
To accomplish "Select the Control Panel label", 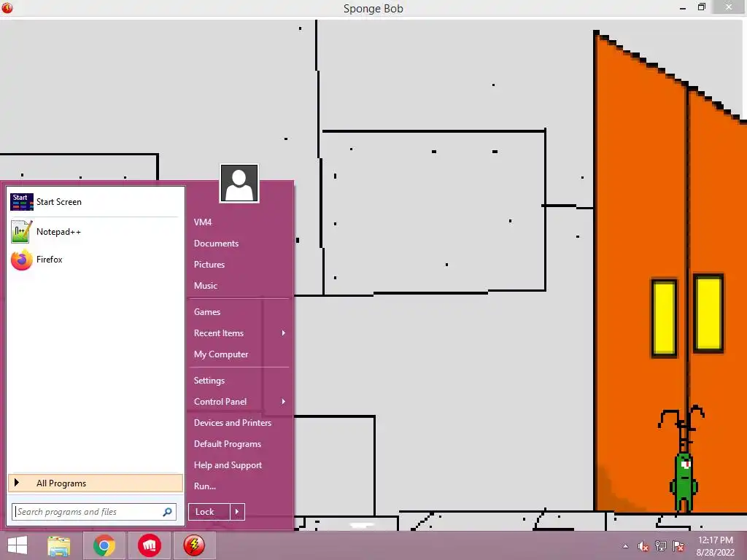I will tap(220, 402).
